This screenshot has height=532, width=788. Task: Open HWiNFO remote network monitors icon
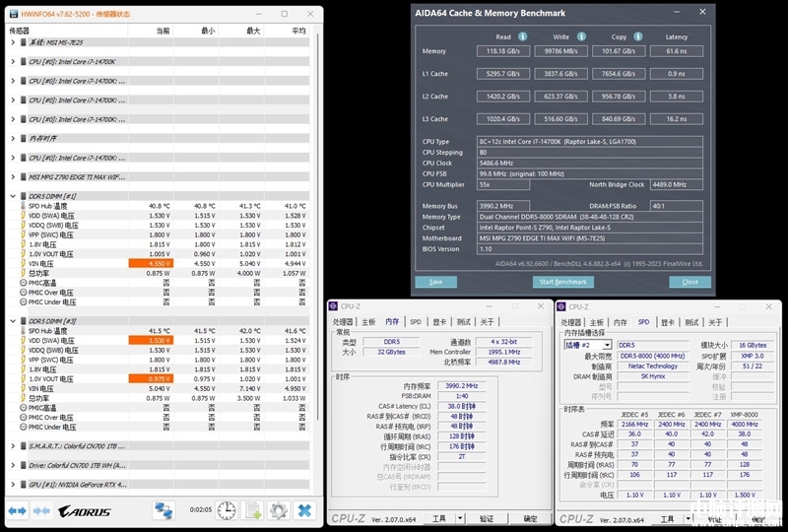coord(164,510)
